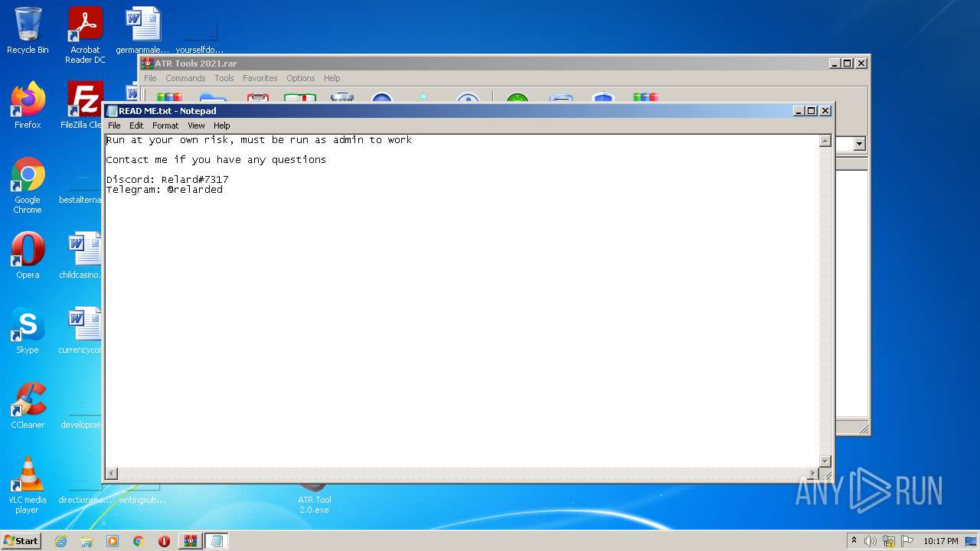Select the Google Chrome desktop icon

coord(28,185)
